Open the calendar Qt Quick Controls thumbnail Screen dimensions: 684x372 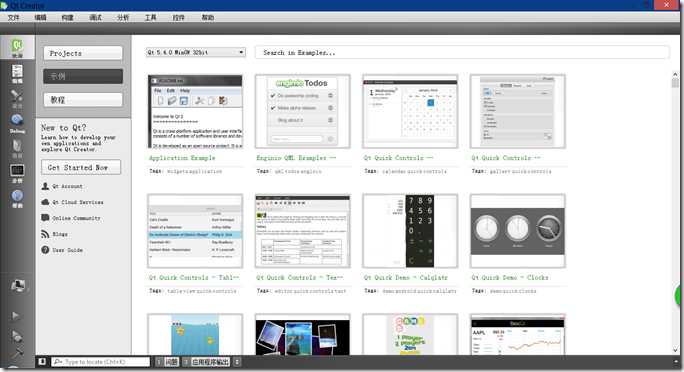[x=410, y=111]
